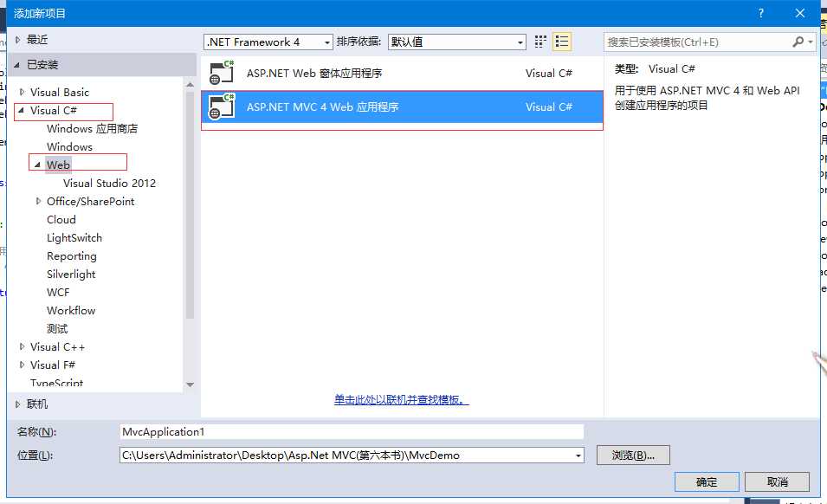Select the 测试 category
Screen dimensions: 827x504
point(57,329)
